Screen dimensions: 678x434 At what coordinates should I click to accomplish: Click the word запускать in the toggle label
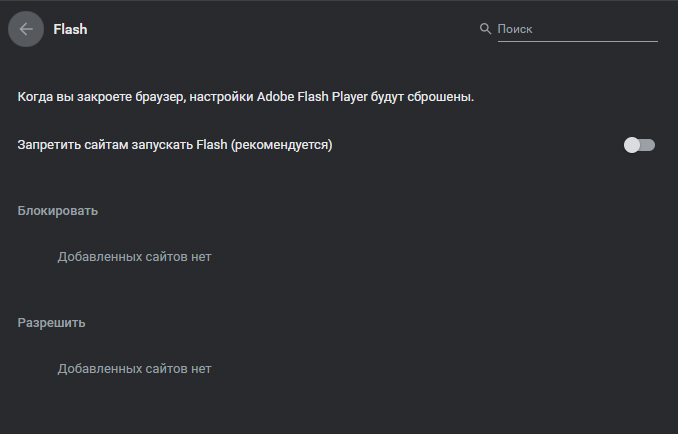(x=163, y=145)
